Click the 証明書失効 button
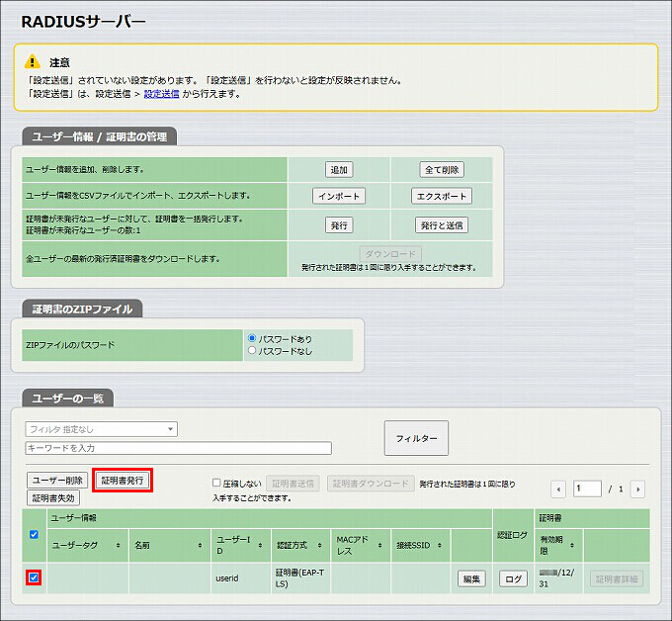The width and height of the screenshot is (672, 621). tap(53, 498)
